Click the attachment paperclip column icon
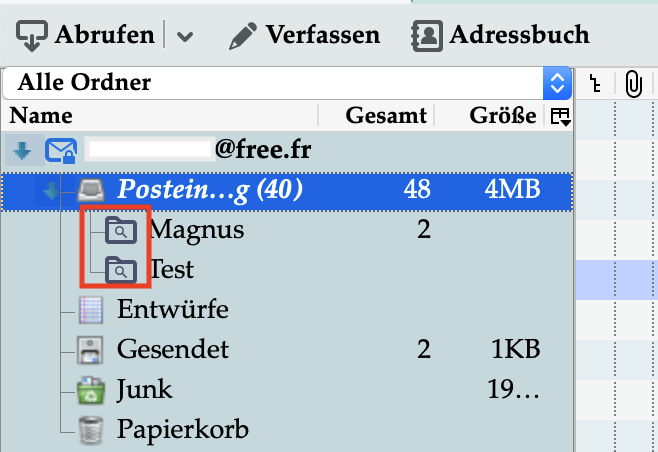This screenshot has width=658, height=452. pyautogui.click(x=632, y=84)
